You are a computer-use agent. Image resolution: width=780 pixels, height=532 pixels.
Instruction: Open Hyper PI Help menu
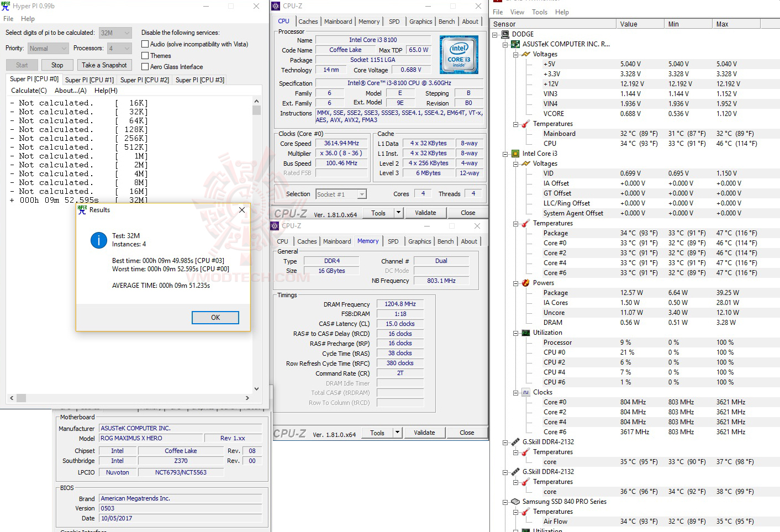[28, 19]
